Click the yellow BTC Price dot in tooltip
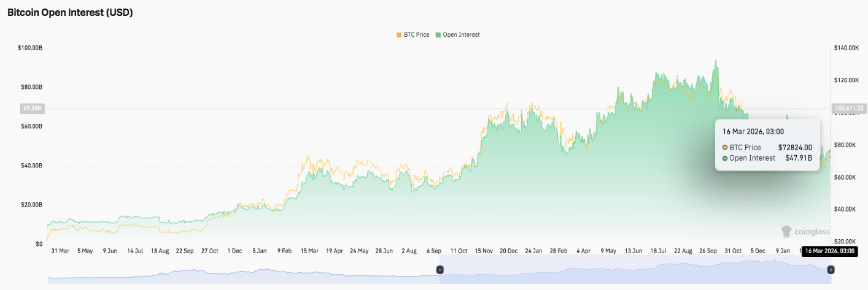868x290 pixels. point(725,148)
